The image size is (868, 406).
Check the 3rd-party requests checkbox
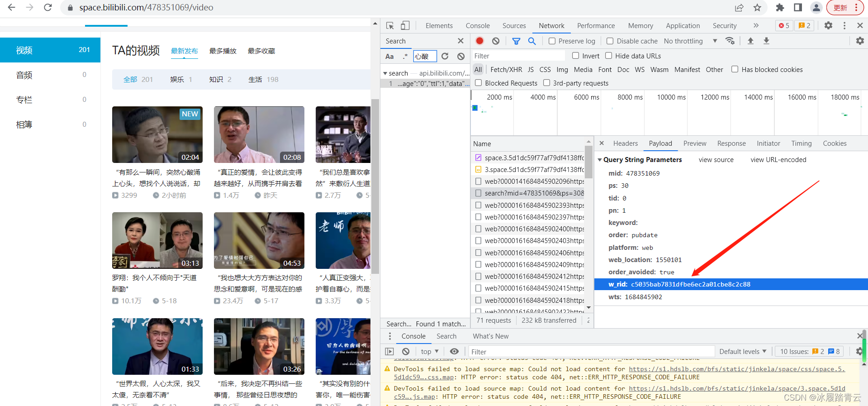546,83
